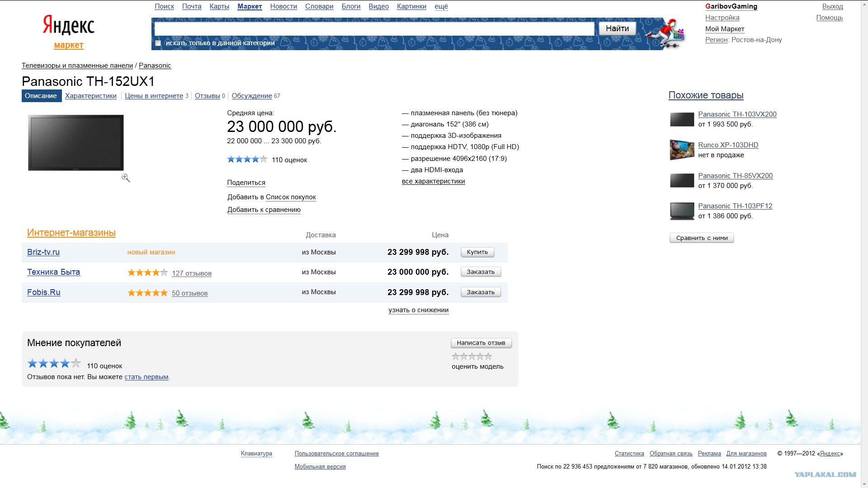Click Заказать for Техника Быта
The height and width of the screenshot is (488, 868).
(x=481, y=272)
